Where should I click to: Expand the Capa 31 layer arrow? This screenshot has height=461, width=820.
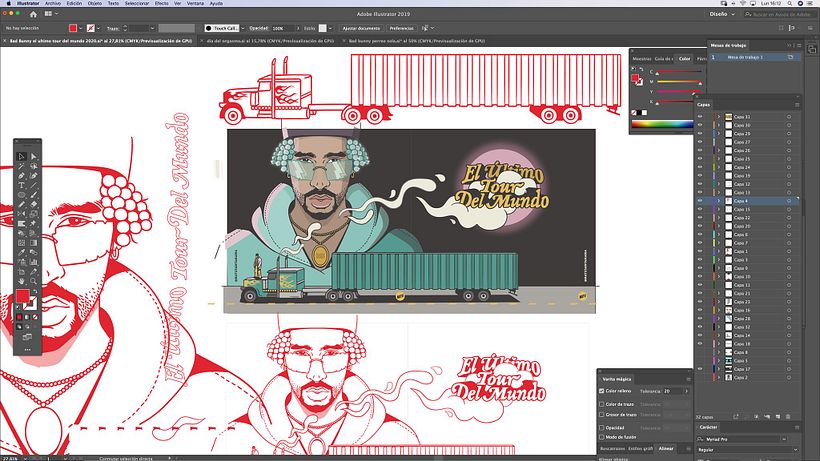[719, 117]
